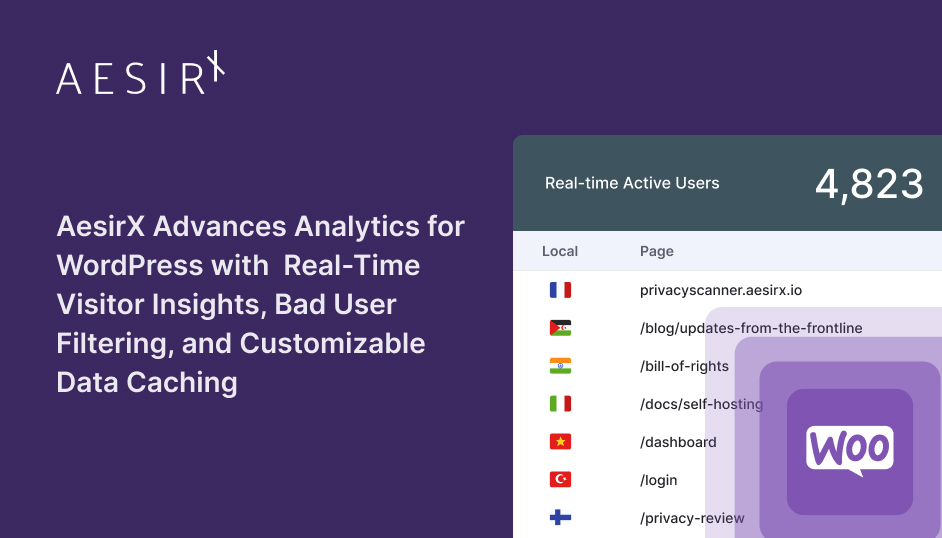This screenshot has height=538, width=942.
Task: Select the /privacy-review page entry
Action: point(692,518)
